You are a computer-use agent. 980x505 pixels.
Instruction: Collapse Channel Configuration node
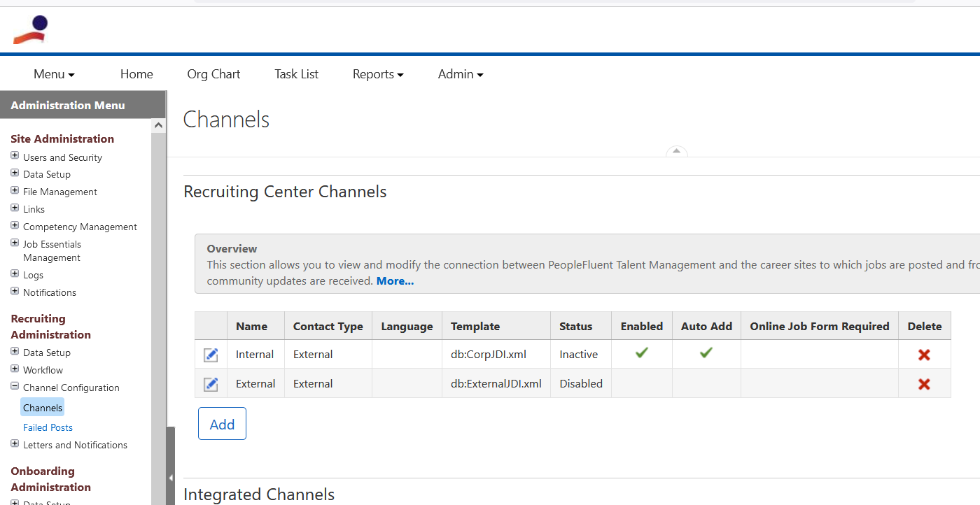tap(15, 386)
